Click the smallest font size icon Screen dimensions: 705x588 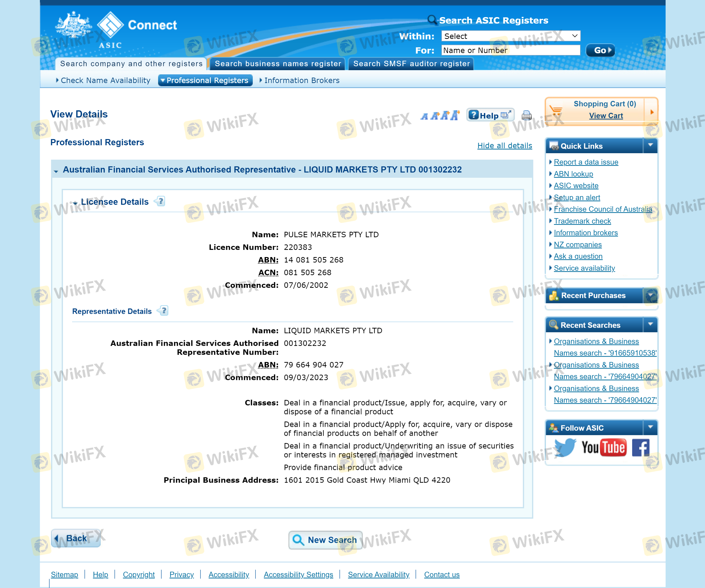(425, 116)
